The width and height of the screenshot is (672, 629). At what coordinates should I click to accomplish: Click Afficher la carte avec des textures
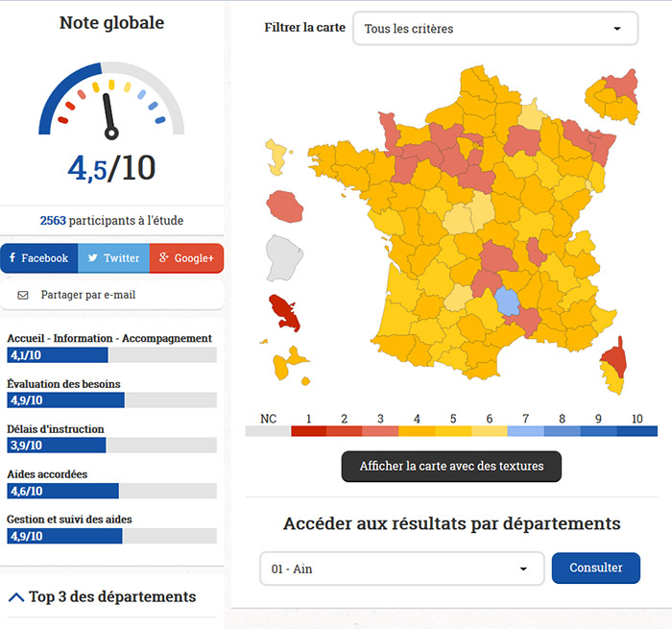tap(451, 467)
